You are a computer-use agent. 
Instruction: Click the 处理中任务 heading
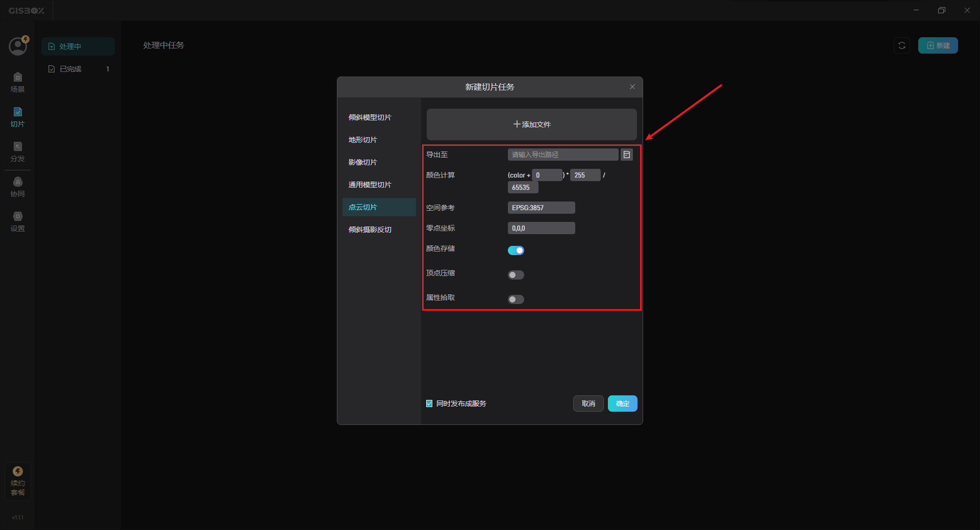point(163,45)
